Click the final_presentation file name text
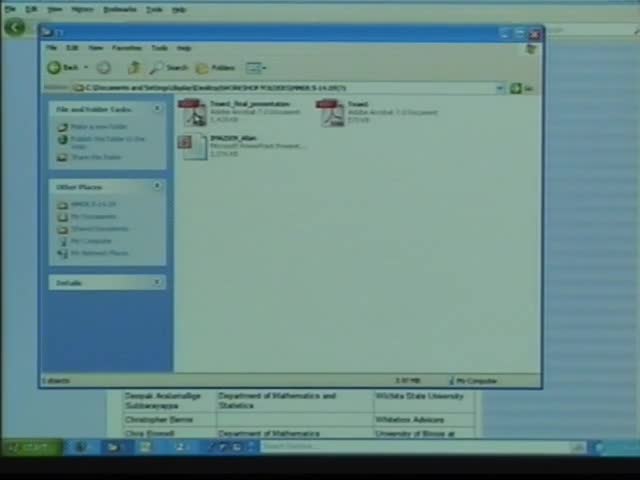 coord(250,104)
